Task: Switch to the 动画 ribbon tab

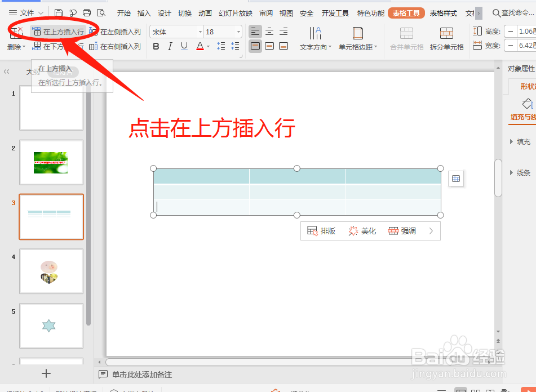Action: point(205,14)
